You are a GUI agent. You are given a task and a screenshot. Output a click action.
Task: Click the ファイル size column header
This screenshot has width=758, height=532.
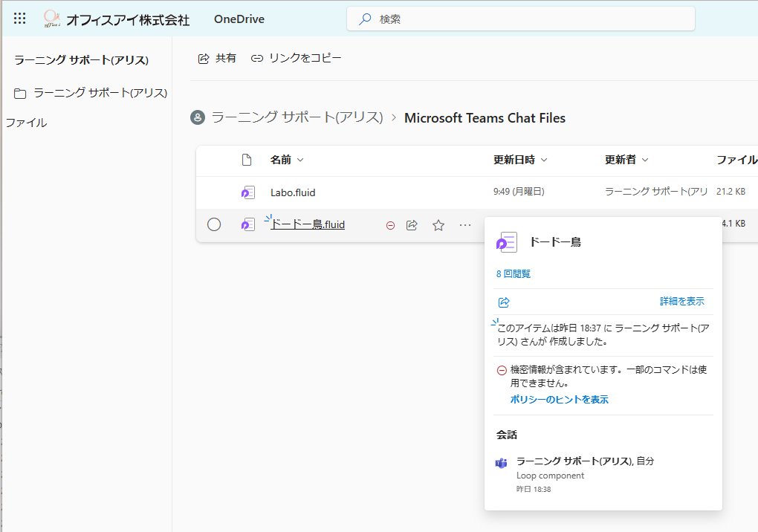pyautogui.click(x=736, y=160)
